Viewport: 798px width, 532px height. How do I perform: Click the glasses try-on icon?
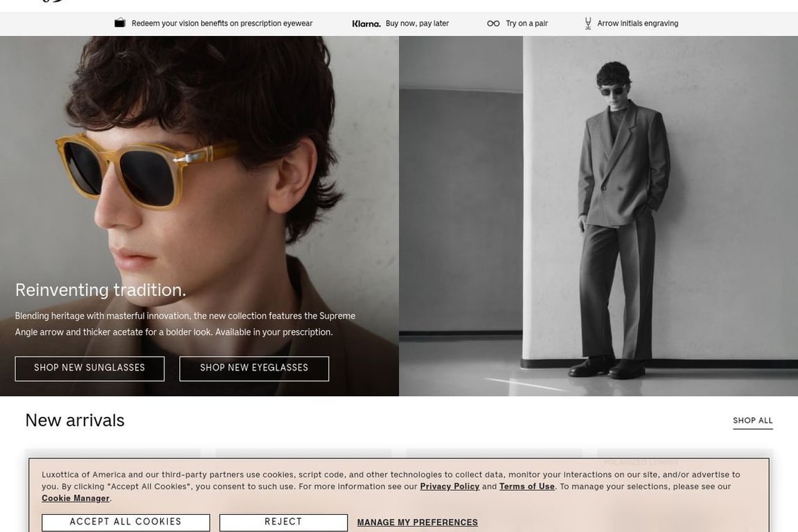[x=493, y=24]
